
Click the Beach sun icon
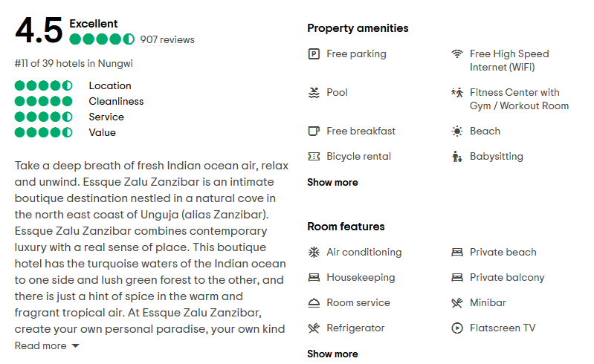coord(457,131)
